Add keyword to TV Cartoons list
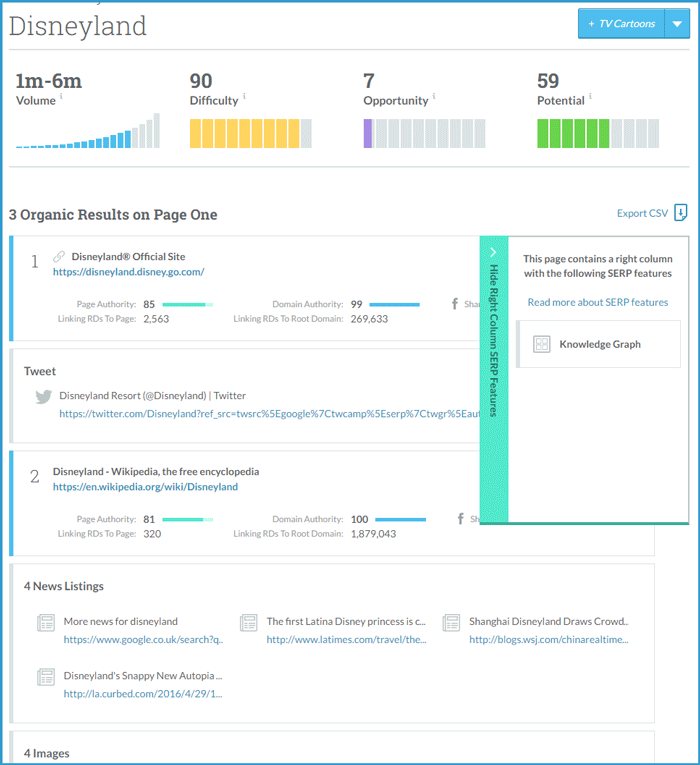This screenshot has width=700, height=765. (x=621, y=24)
